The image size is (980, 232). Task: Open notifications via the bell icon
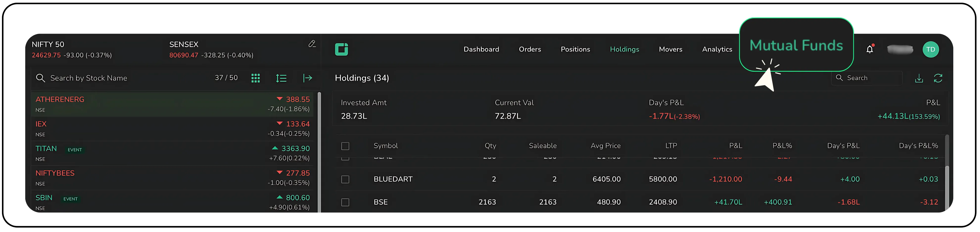tap(870, 49)
